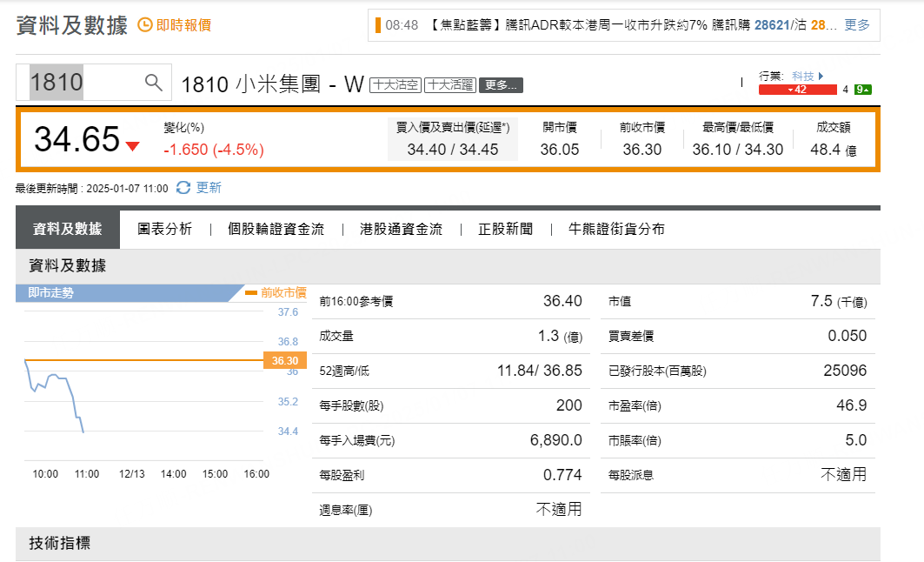Click the clock icon beside 即時報價
Viewport: 924px width, 562px height.
pyautogui.click(x=145, y=24)
